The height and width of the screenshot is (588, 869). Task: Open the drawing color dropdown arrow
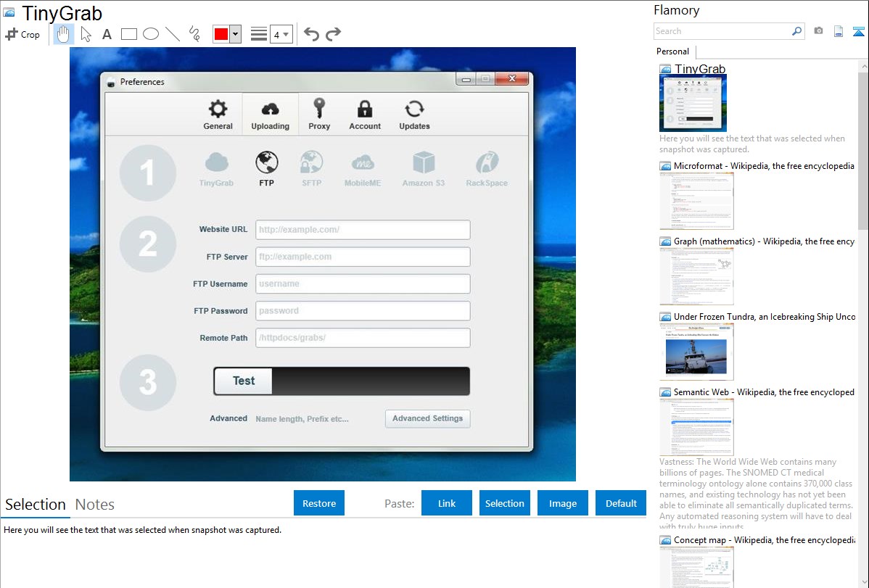pyautogui.click(x=235, y=34)
